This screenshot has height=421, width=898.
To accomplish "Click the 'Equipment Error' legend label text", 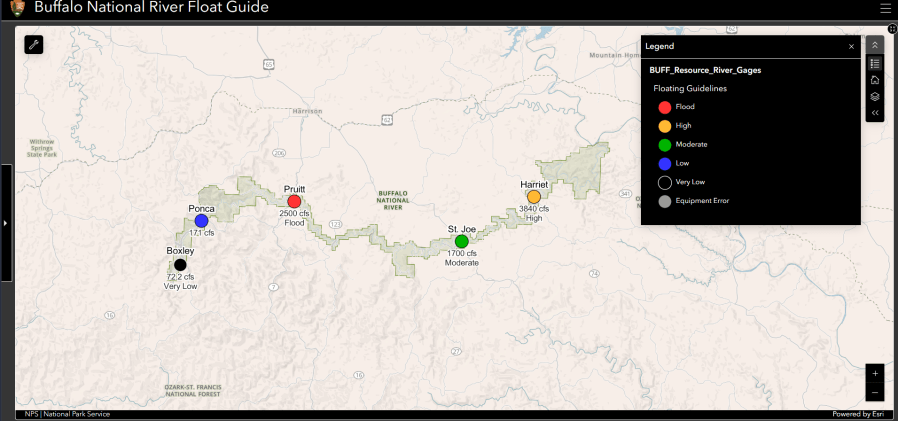I will tap(702, 201).
